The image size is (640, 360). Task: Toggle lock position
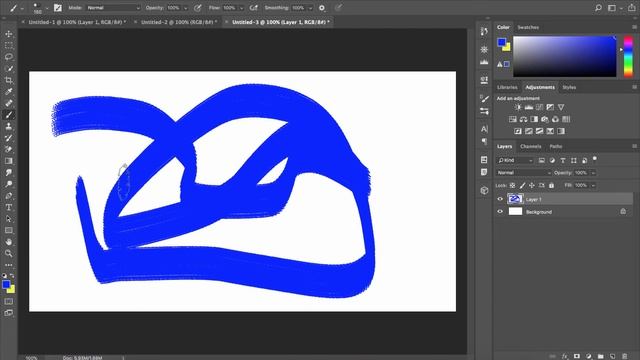point(532,185)
